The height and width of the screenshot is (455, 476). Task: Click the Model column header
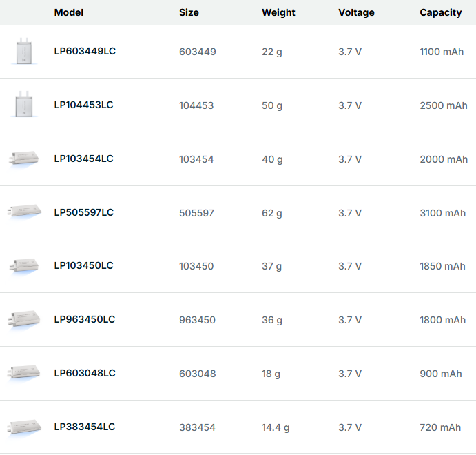click(x=69, y=12)
